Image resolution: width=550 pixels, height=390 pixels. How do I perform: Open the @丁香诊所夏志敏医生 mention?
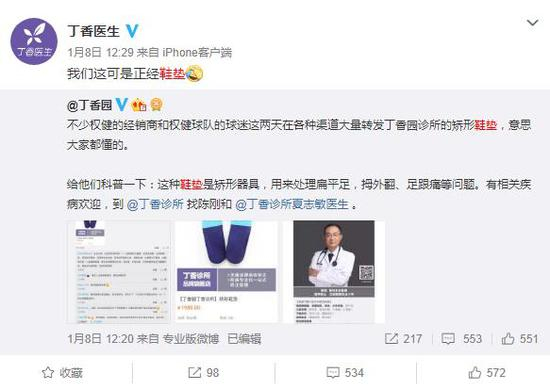pyautogui.click(x=292, y=204)
